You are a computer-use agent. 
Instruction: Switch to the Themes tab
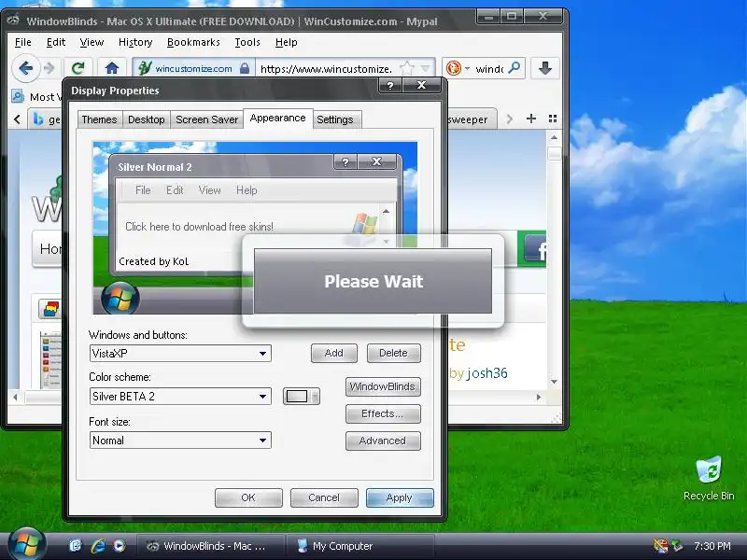(99, 119)
